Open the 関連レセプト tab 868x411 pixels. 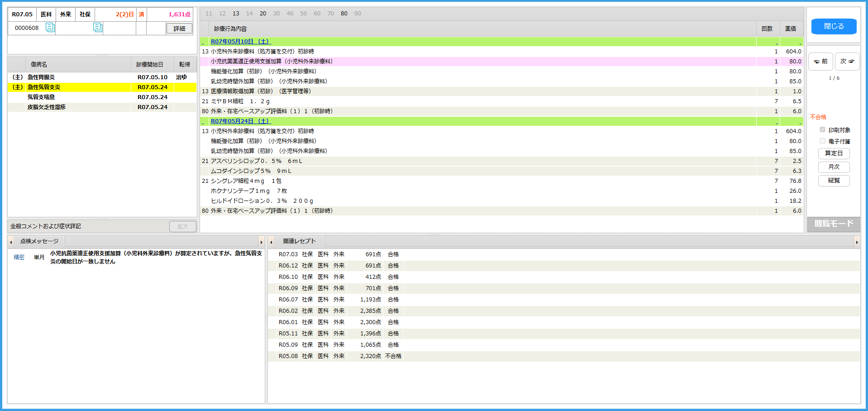300,241
